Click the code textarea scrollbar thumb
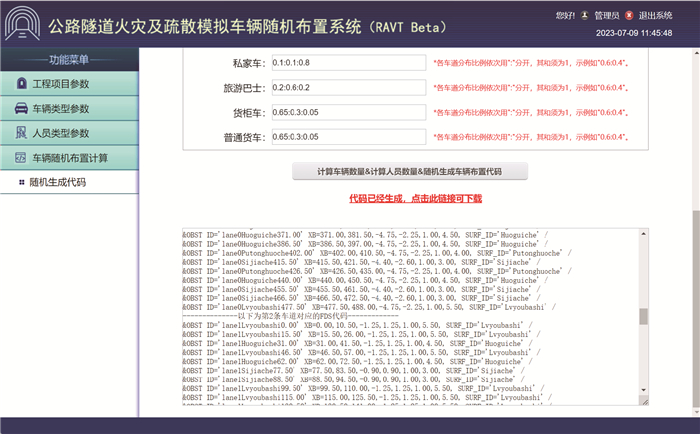 (644, 316)
